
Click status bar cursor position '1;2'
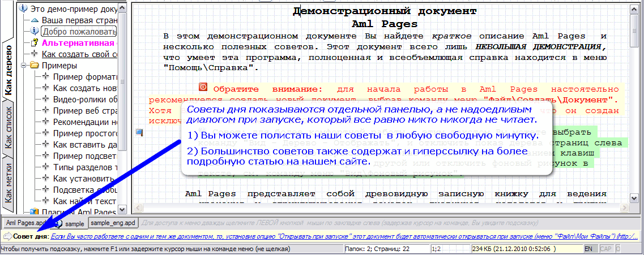(x=450, y=248)
